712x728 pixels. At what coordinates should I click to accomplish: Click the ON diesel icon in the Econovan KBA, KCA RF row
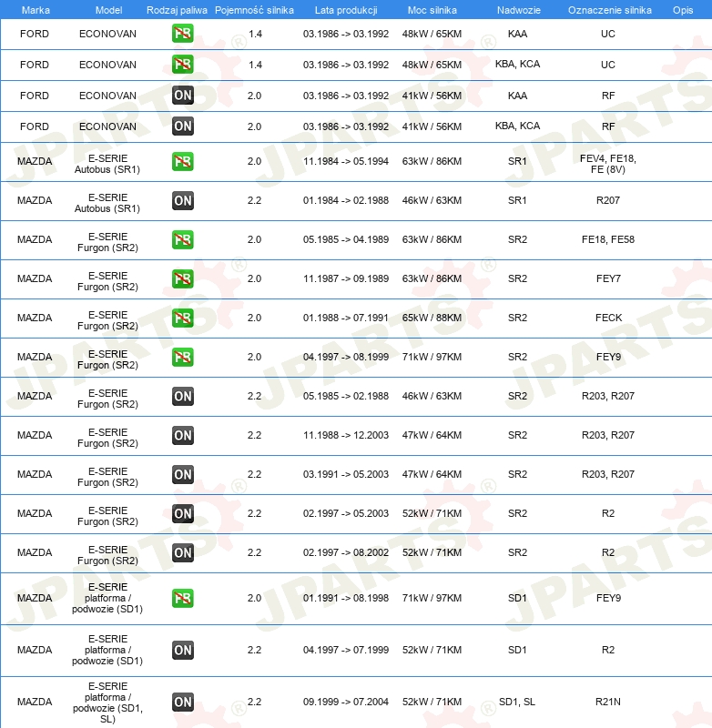tap(182, 126)
